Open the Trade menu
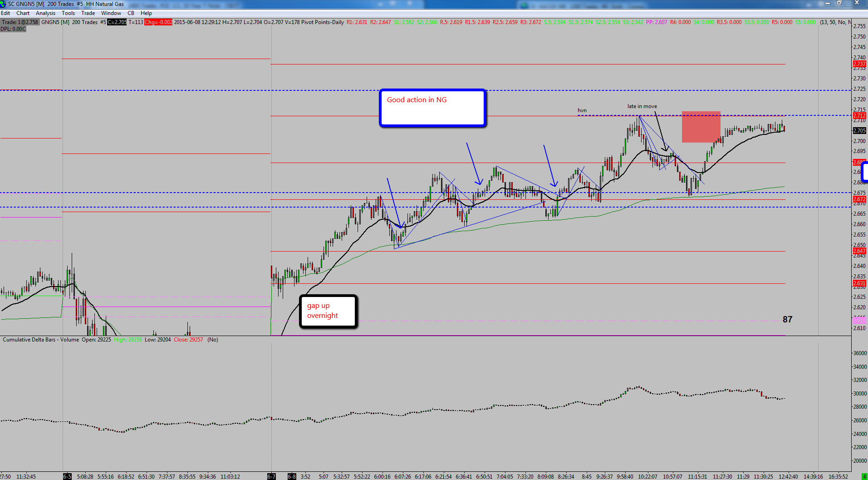The image size is (868, 480). [x=88, y=13]
